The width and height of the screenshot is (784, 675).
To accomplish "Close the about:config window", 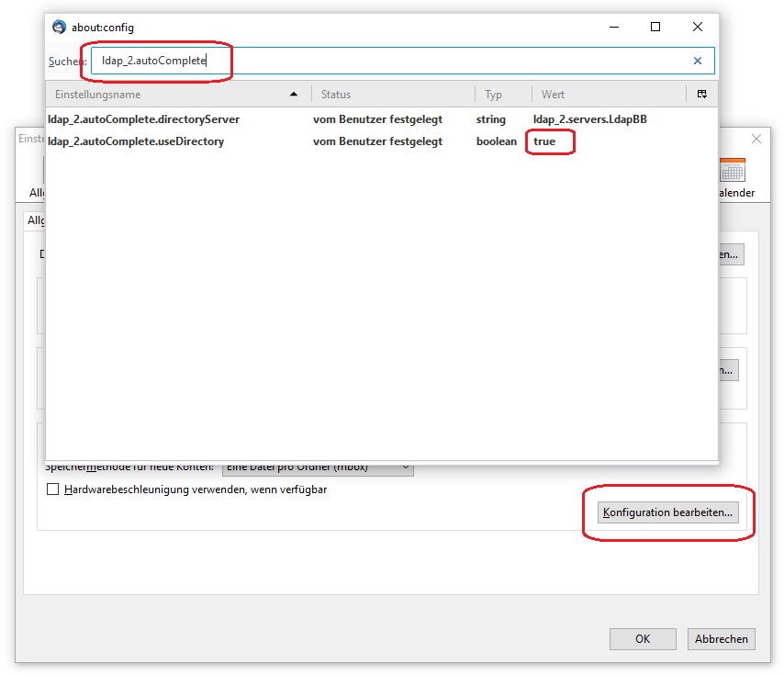I will tap(698, 28).
